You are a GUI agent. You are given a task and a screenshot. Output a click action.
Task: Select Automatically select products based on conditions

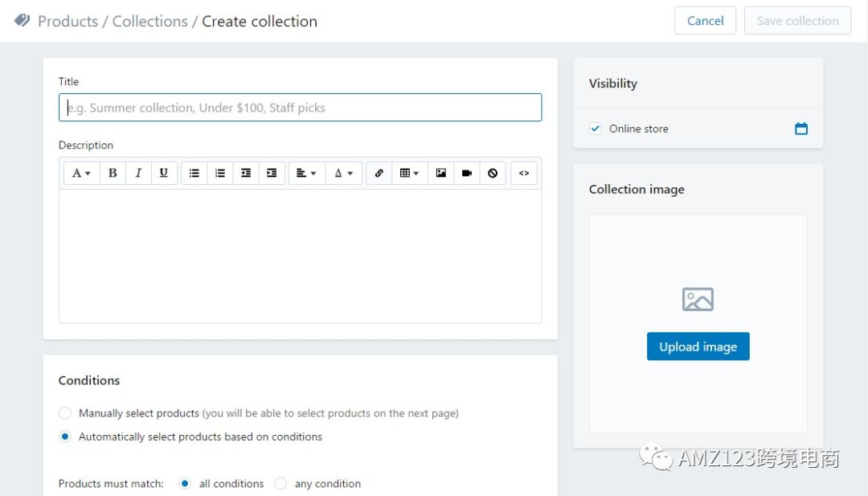point(65,437)
